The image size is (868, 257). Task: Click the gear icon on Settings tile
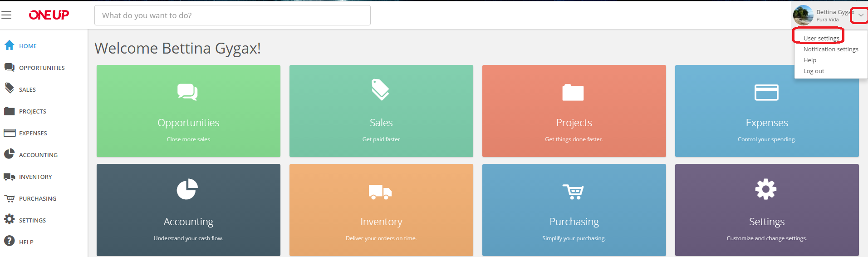tap(766, 189)
